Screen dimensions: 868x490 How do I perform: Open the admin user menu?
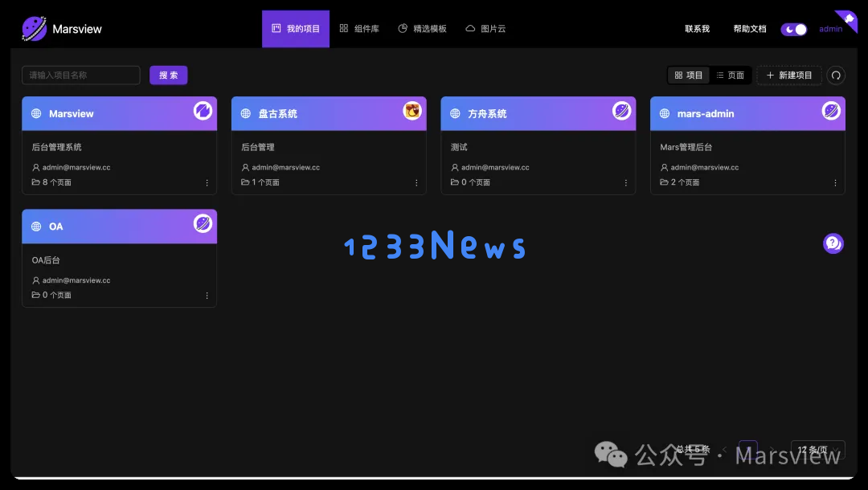point(830,29)
